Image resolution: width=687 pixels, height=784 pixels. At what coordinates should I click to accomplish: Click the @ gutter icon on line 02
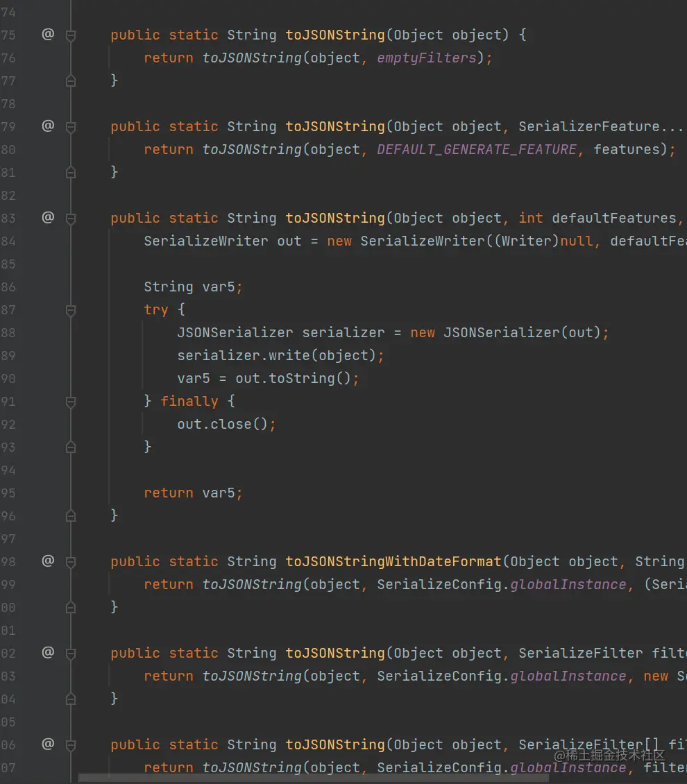coord(48,652)
